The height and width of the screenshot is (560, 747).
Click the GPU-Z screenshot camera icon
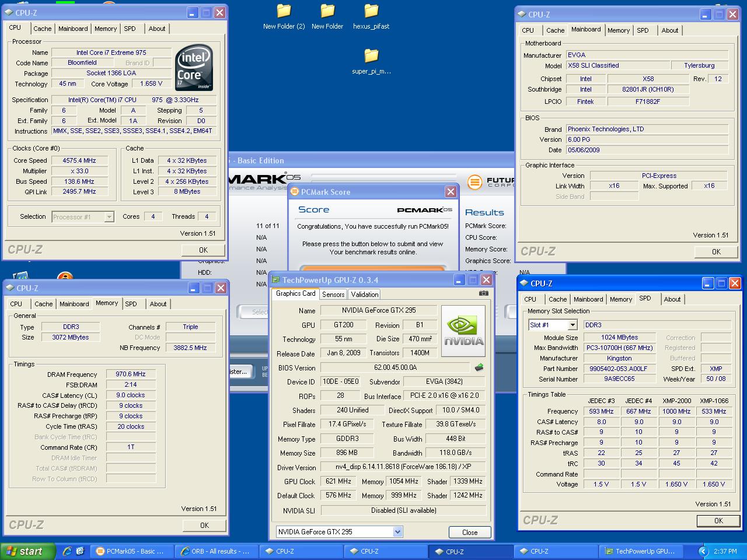point(483,293)
